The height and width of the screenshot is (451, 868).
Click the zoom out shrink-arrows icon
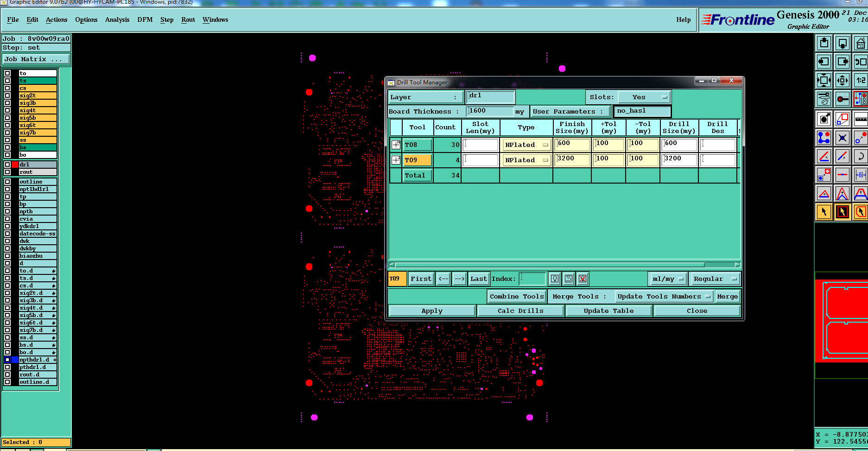pyautogui.click(x=843, y=80)
